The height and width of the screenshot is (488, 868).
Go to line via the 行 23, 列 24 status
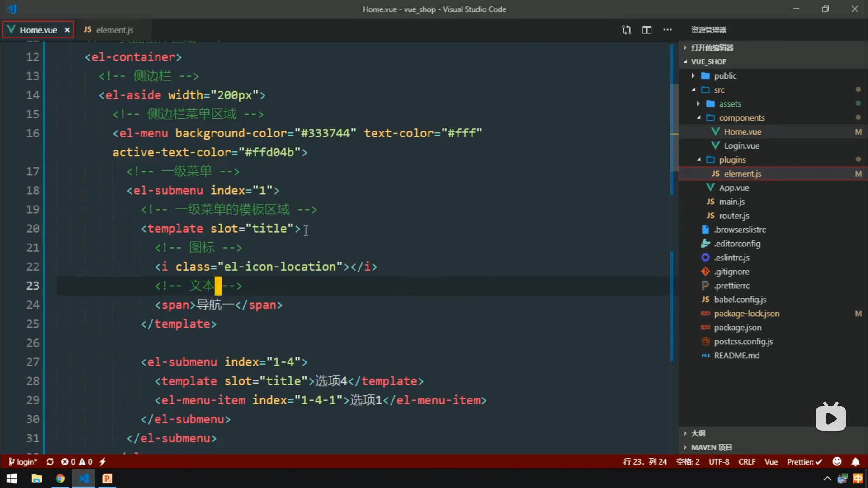[x=645, y=462]
